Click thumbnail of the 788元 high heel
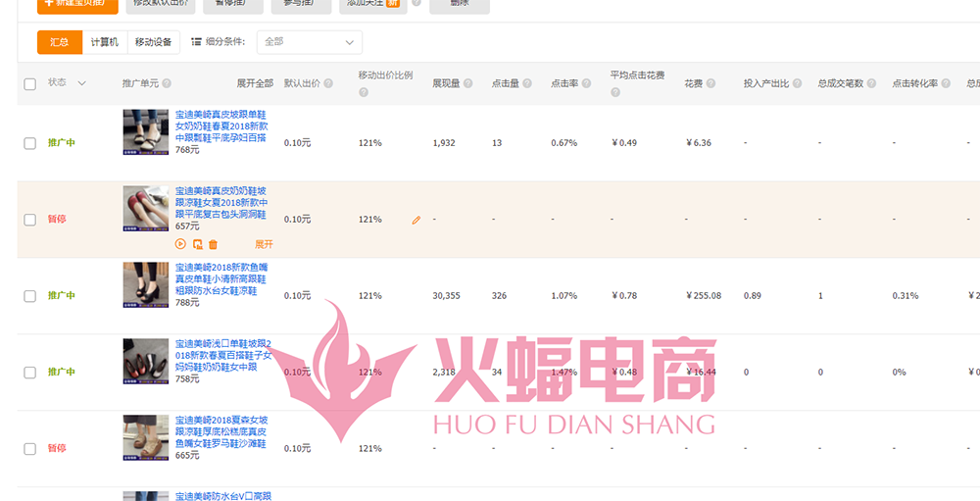Screen dimensions: 980x501 [x=146, y=284]
